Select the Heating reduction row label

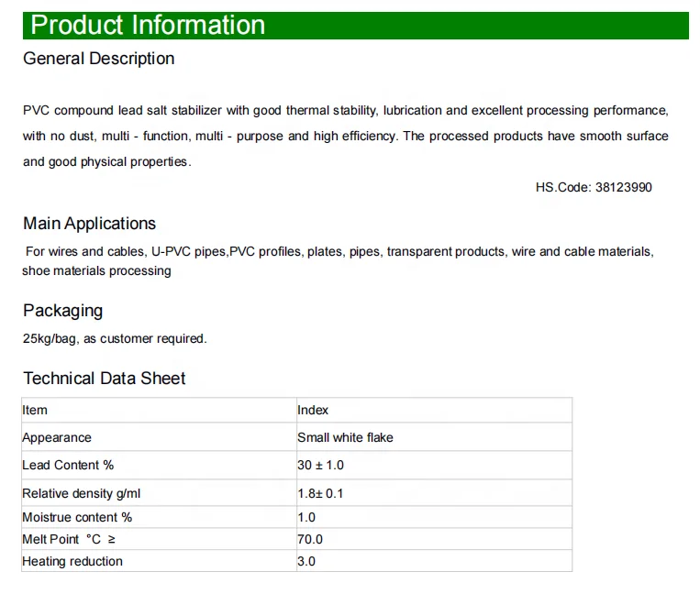[x=72, y=561]
